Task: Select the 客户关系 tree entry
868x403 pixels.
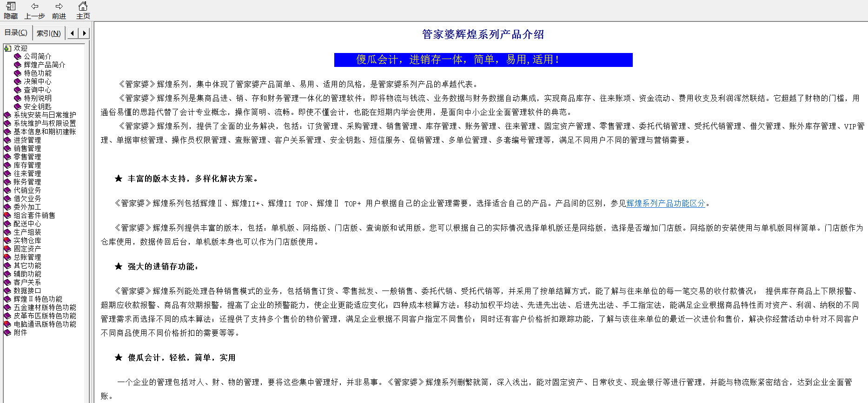Action: click(x=27, y=282)
